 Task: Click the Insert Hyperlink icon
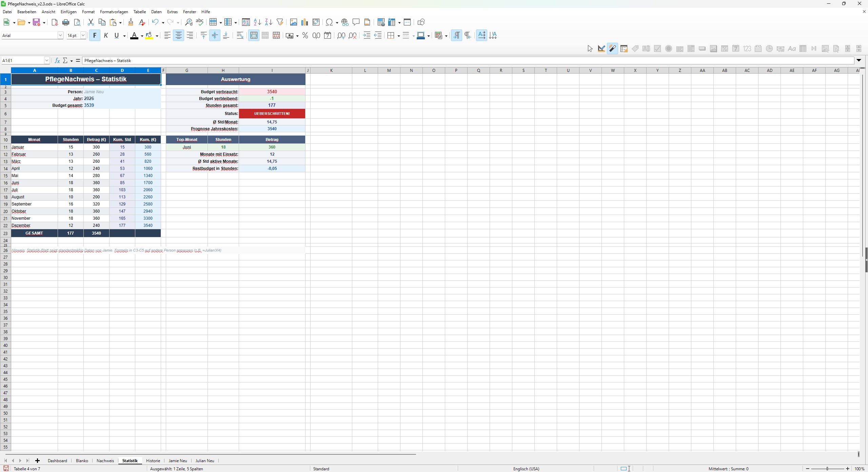345,22
